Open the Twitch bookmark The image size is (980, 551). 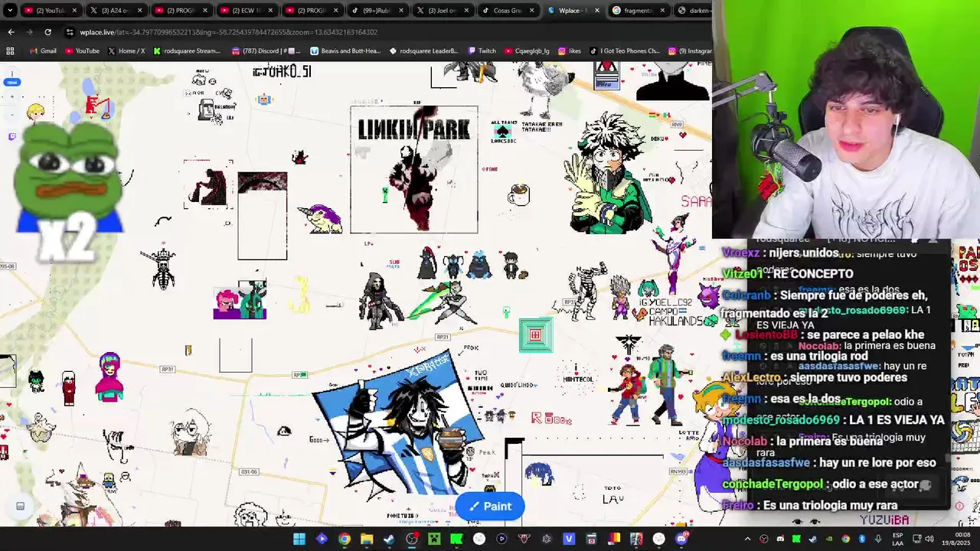coord(482,51)
